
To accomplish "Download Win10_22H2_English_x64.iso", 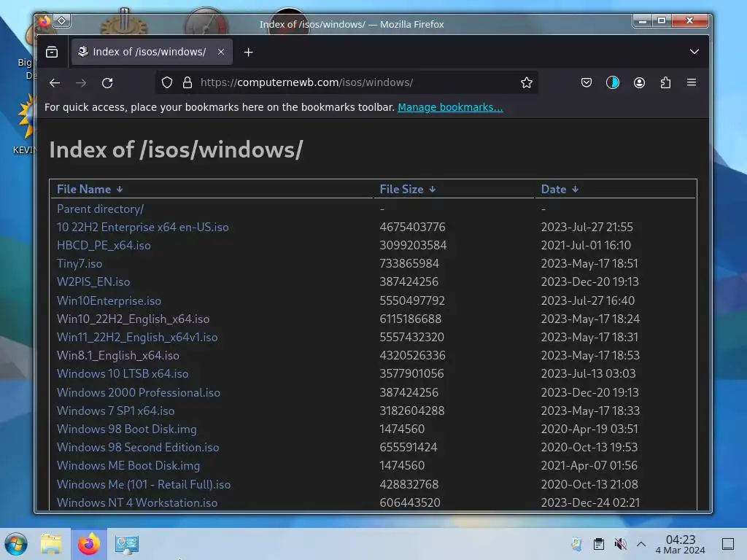I will click(133, 319).
